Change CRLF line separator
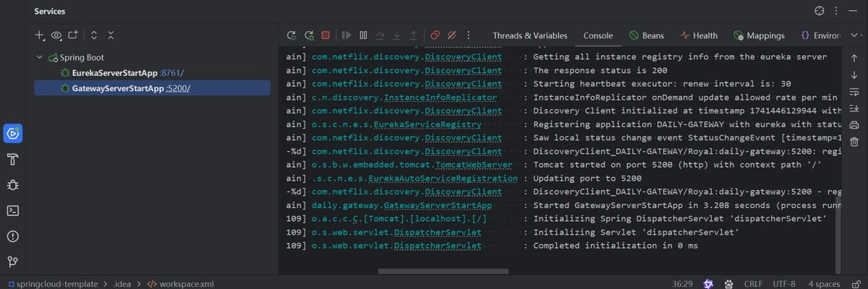The width and height of the screenshot is (868, 289). 753,284
